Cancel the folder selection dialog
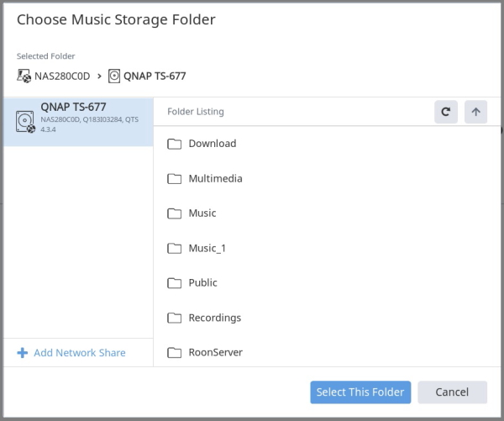 coord(452,392)
